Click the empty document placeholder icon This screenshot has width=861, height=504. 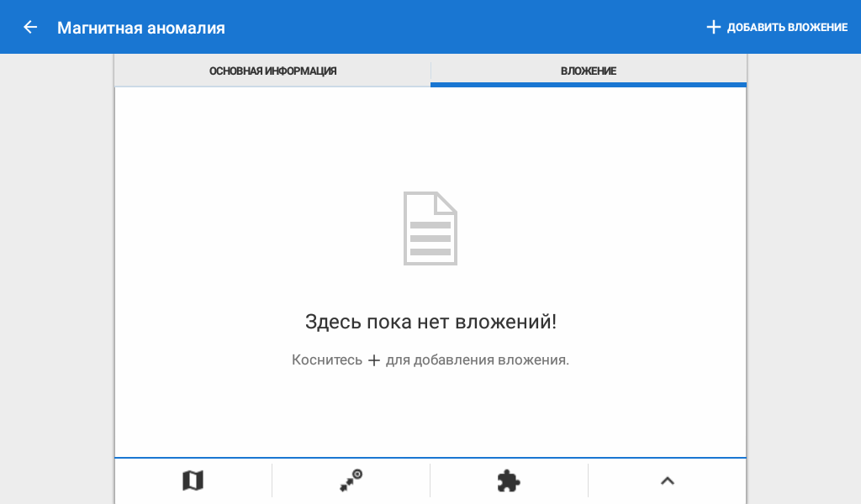coord(430,228)
